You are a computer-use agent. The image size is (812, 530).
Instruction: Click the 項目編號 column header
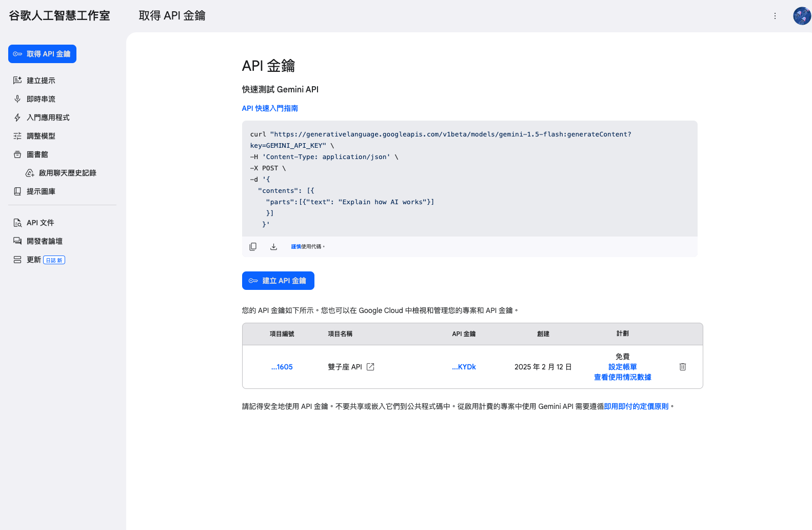282,334
